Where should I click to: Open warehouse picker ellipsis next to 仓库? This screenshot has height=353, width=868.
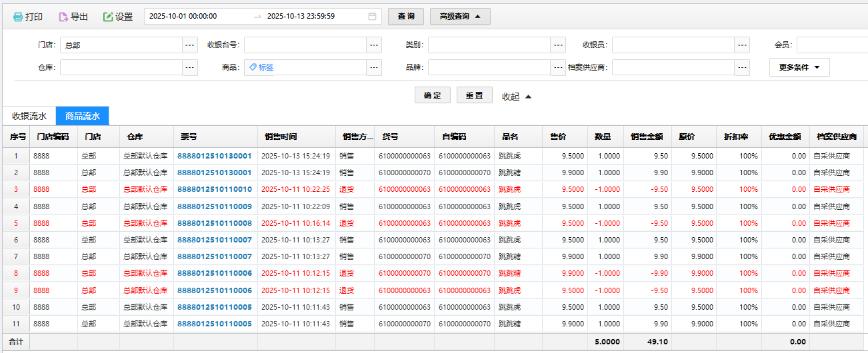pyautogui.click(x=190, y=67)
